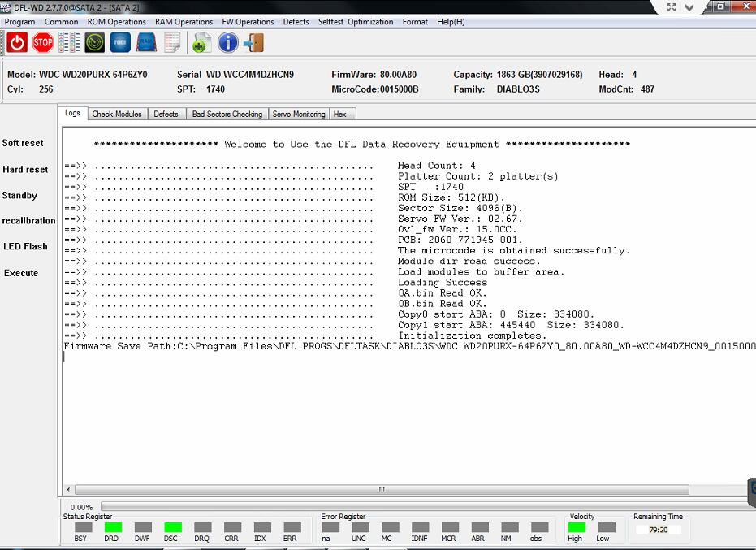Click the 0.00% progress bar
Image resolution: width=756 pixels, height=550 pixels.
pyautogui.click(x=428, y=507)
